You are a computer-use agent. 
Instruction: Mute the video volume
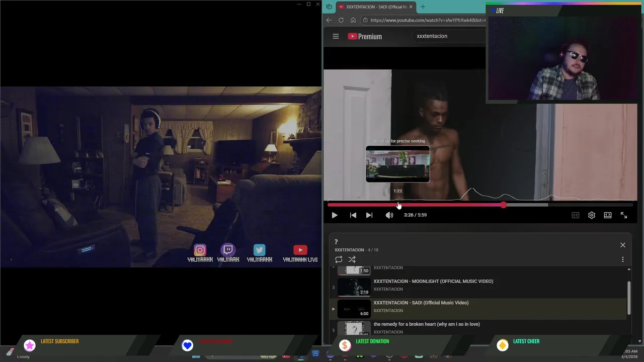pyautogui.click(x=389, y=215)
